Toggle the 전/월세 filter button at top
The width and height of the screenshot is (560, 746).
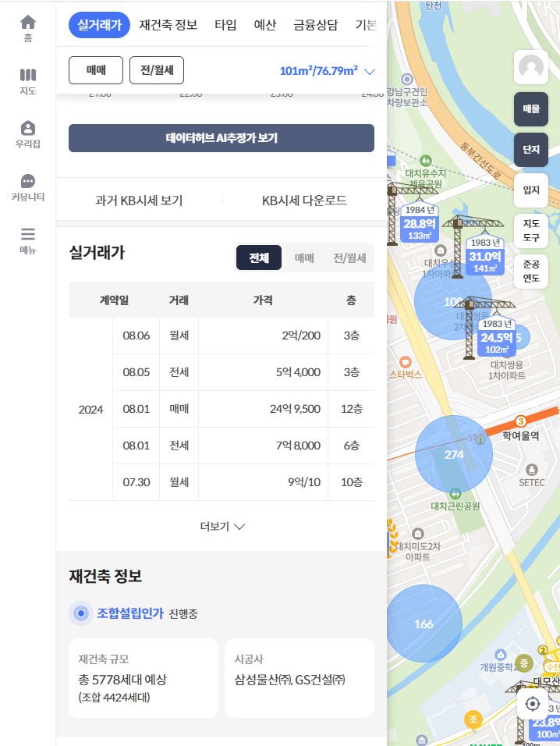(x=157, y=70)
